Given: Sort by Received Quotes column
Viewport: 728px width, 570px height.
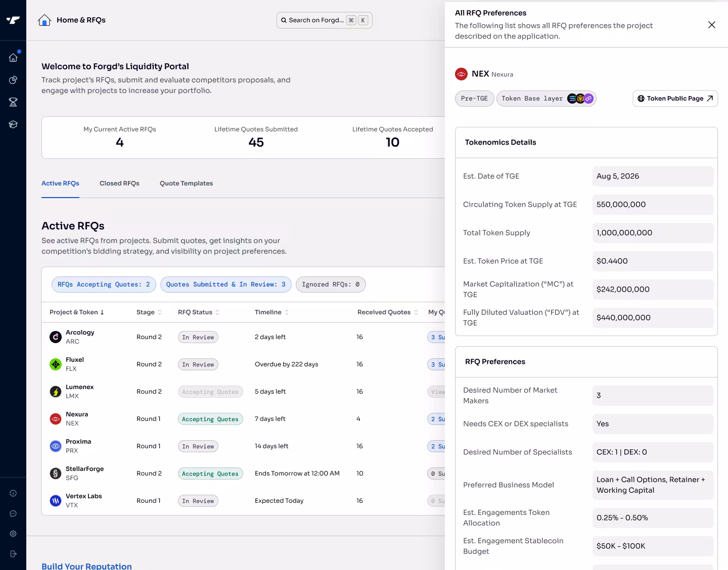Looking at the screenshot, I should (388, 312).
